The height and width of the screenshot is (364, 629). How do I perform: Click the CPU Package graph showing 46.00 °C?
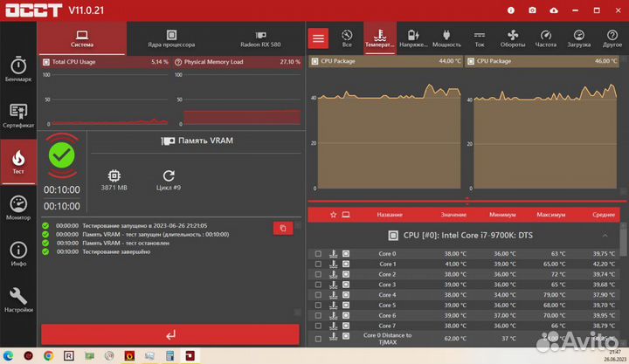click(x=542, y=125)
